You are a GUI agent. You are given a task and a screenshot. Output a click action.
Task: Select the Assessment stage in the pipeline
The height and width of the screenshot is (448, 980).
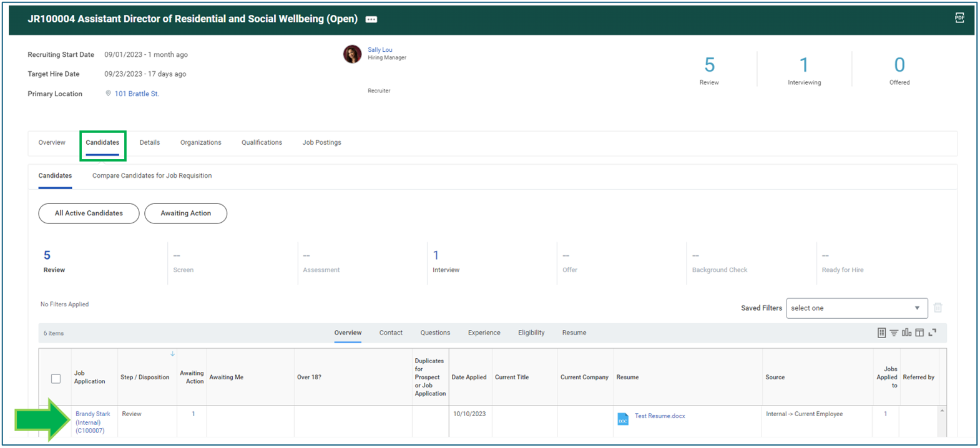point(321,262)
